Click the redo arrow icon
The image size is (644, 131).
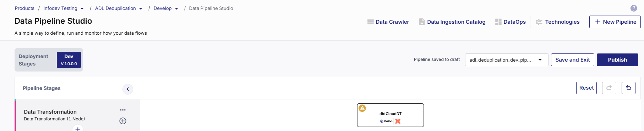click(609, 88)
